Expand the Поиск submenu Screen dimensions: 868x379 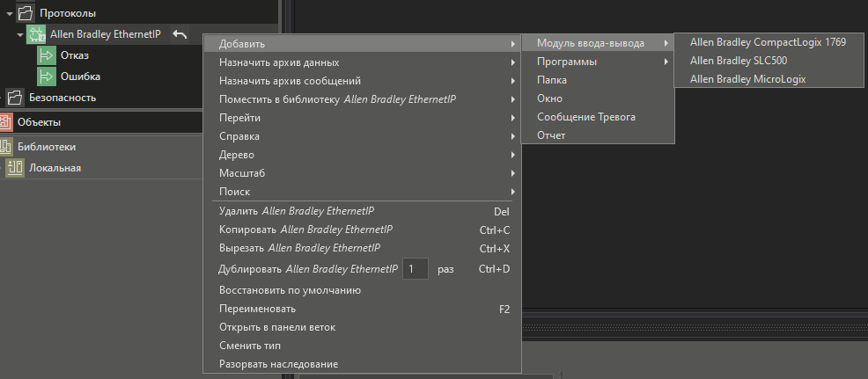pos(362,192)
